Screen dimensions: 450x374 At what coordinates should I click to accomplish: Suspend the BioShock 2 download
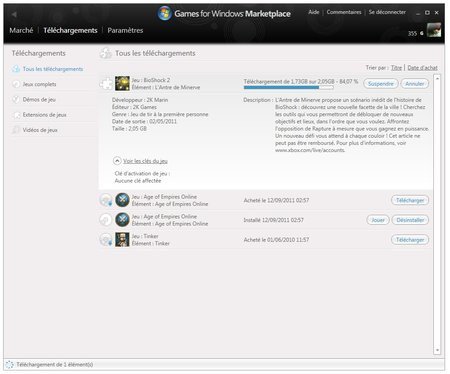(381, 84)
